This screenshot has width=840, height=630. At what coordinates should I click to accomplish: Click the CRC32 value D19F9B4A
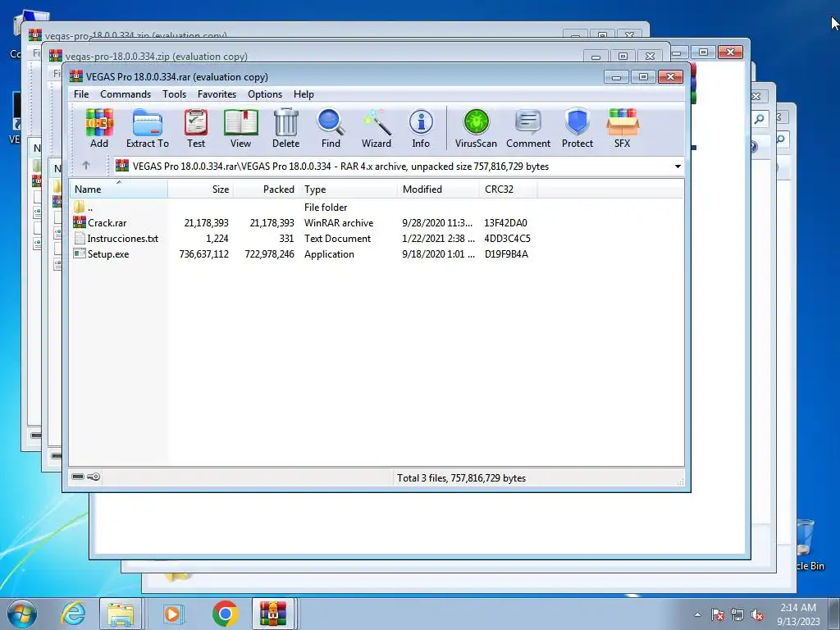point(506,254)
